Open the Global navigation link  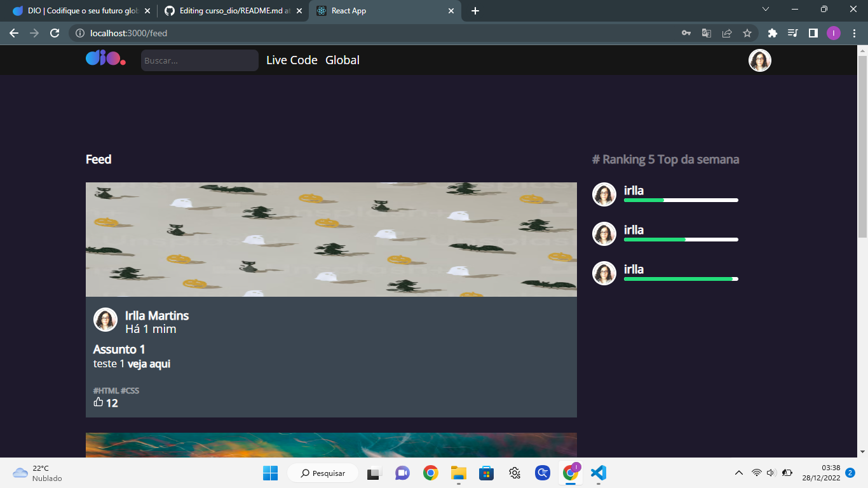pos(342,60)
